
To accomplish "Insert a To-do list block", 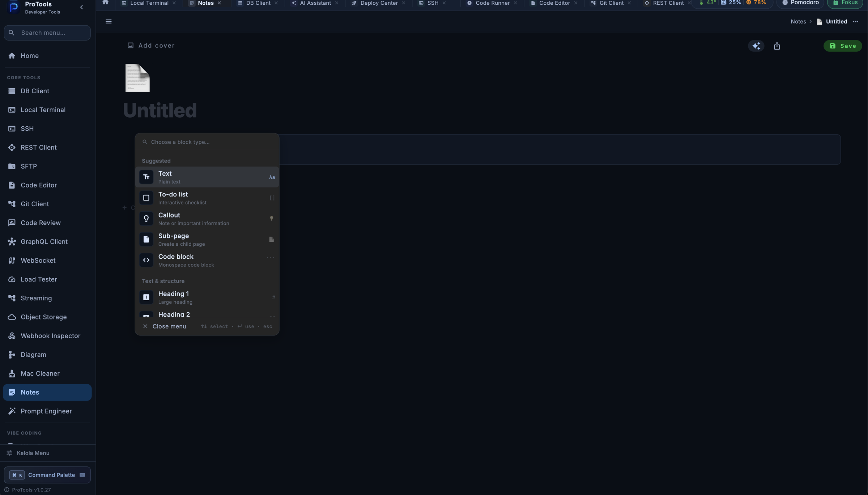I will 207,198.
